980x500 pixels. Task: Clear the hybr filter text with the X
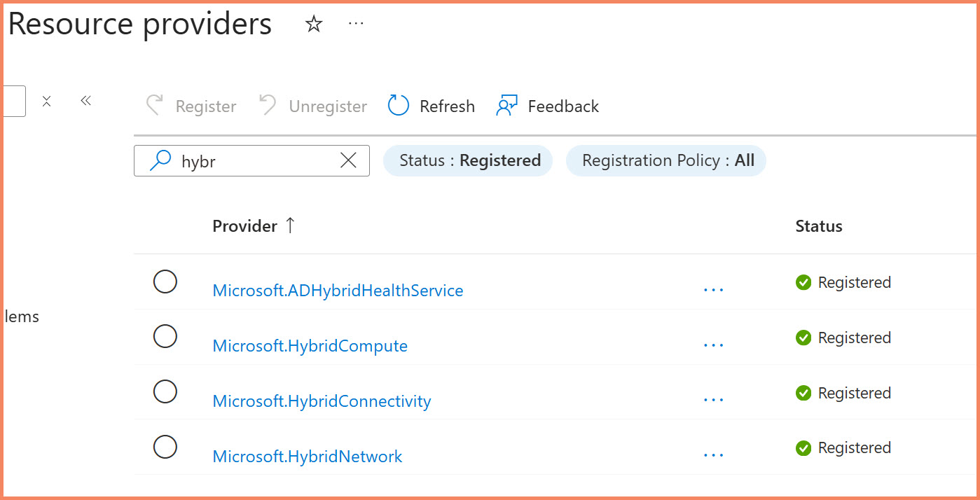348,160
